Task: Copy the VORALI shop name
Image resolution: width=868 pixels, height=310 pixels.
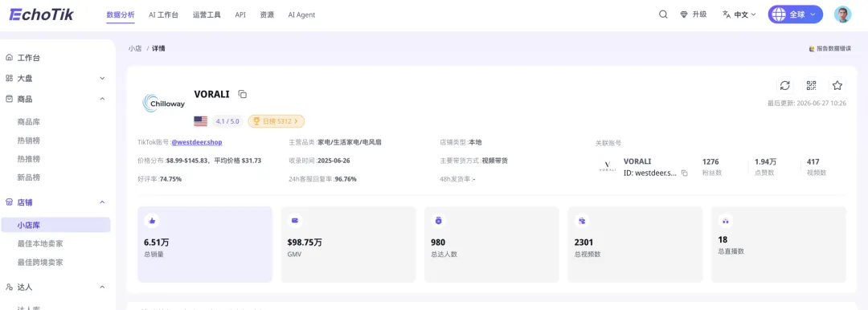Action: [x=243, y=94]
